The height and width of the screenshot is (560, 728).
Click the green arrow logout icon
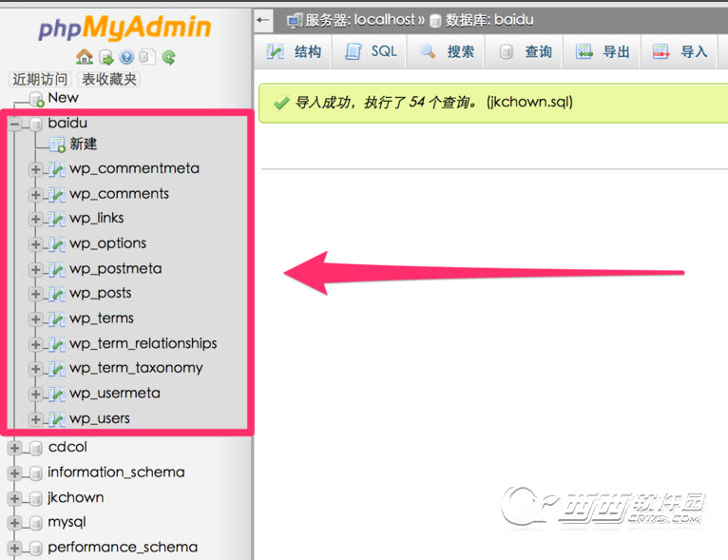(x=105, y=58)
